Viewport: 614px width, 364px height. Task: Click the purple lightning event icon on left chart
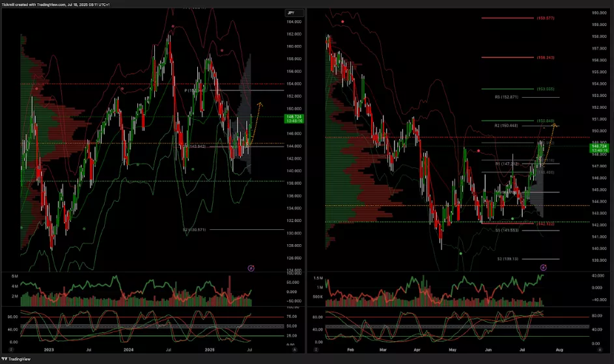(251, 268)
